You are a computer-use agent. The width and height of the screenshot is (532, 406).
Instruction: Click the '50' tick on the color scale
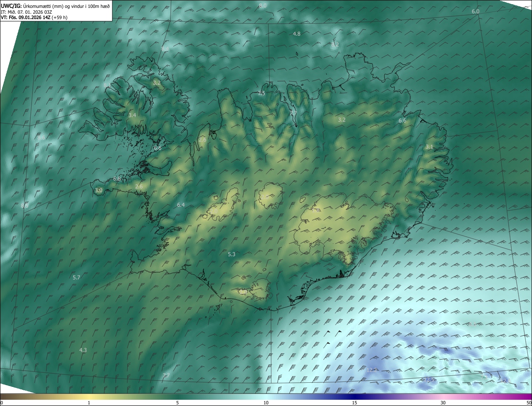(529, 403)
